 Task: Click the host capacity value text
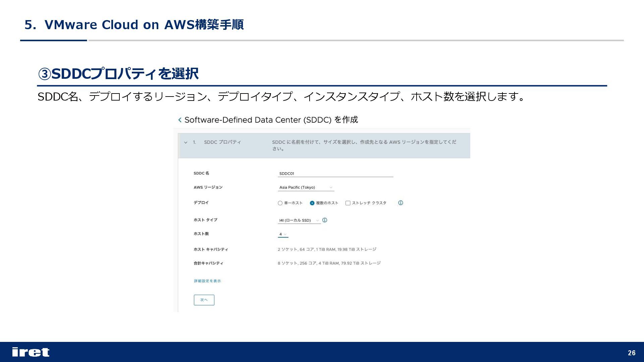point(327,249)
